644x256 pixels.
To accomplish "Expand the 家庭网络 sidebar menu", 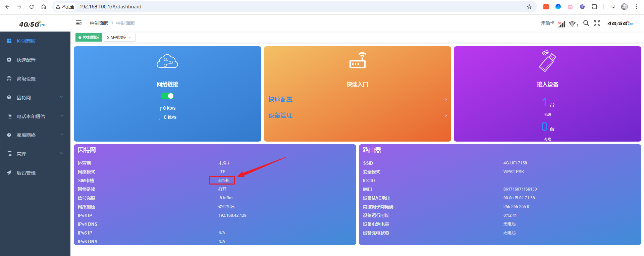I will (35, 135).
